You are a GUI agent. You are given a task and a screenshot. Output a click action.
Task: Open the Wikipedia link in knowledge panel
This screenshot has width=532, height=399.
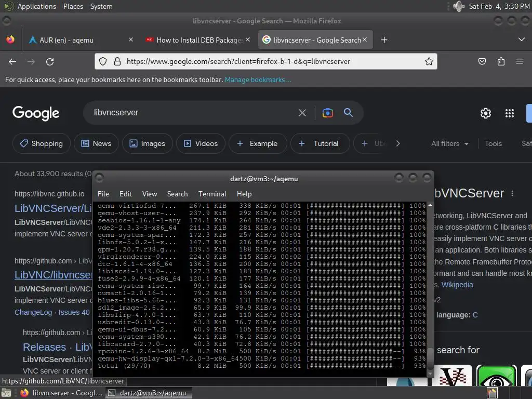tap(457, 285)
